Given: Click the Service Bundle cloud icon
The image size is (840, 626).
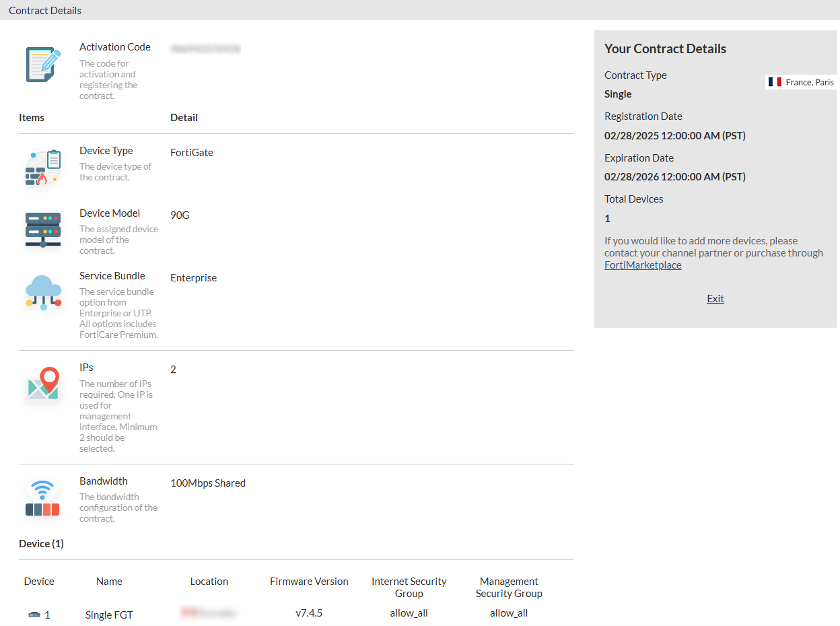Looking at the screenshot, I should (43, 292).
